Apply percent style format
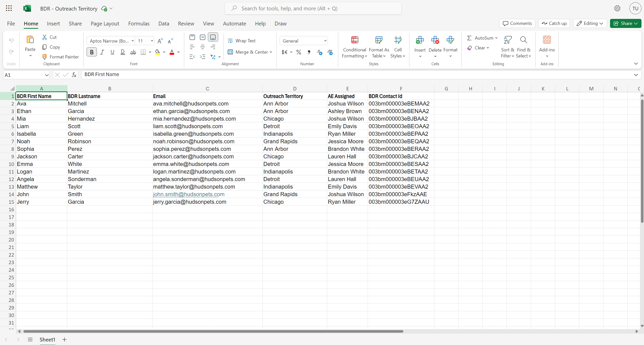644x345 pixels. (299, 52)
